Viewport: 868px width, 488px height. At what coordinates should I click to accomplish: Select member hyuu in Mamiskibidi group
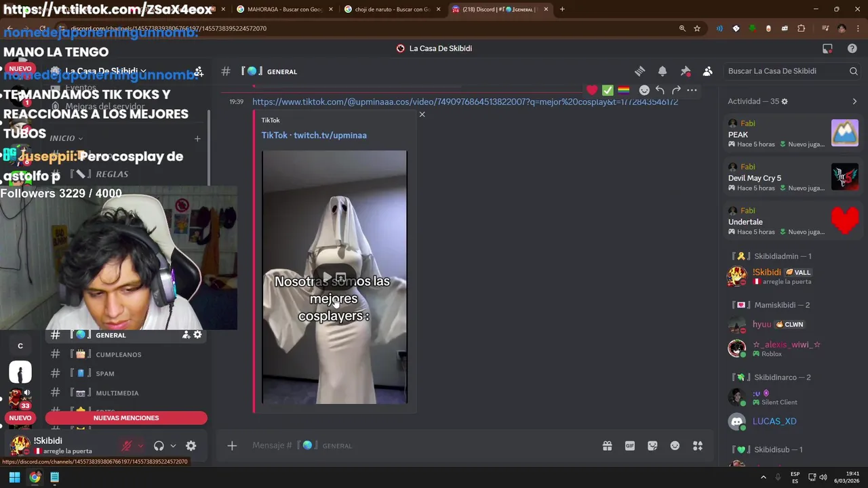coord(792,325)
